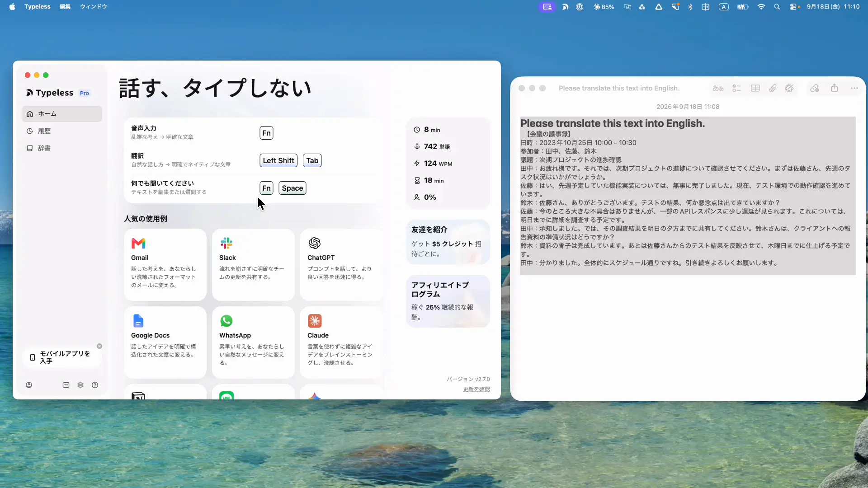Click モバイルアプリを入手 banner
The image size is (868, 488).
[62, 357]
